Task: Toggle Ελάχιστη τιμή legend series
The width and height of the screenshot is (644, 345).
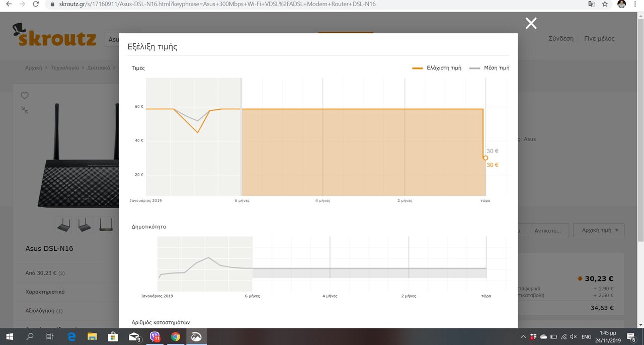Action: click(437, 67)
